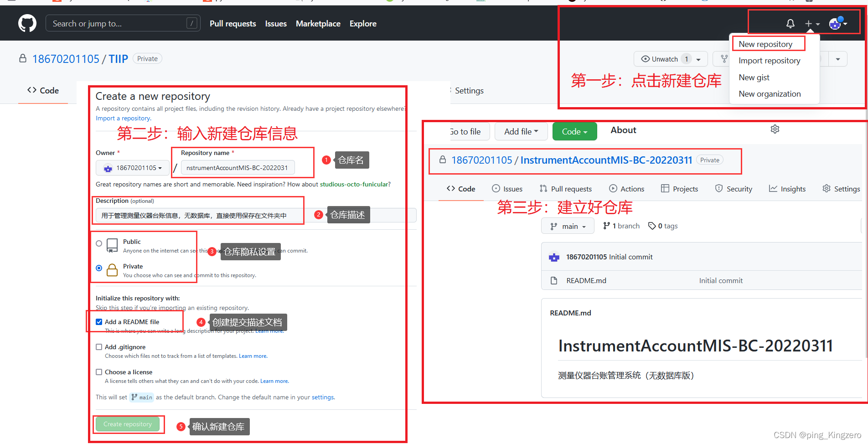This screenshot has width=868, height=444.
Task: Click the 18670201105 commit author avatar icon
Action: tap(554, 257)
